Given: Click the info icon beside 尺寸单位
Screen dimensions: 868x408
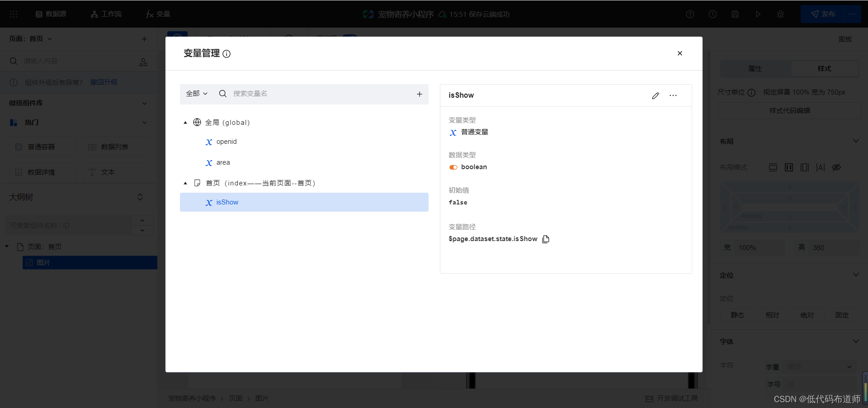Looking at the screenshot, I should click(x=751, y=93).
